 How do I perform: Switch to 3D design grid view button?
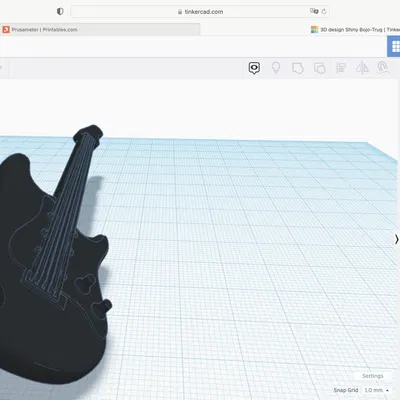tap(394, 47)
